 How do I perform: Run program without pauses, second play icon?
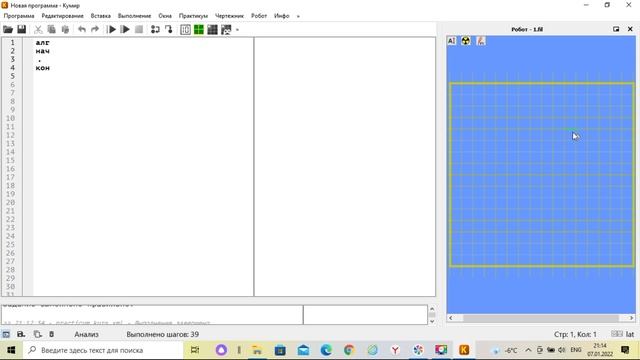pos(125,29)
